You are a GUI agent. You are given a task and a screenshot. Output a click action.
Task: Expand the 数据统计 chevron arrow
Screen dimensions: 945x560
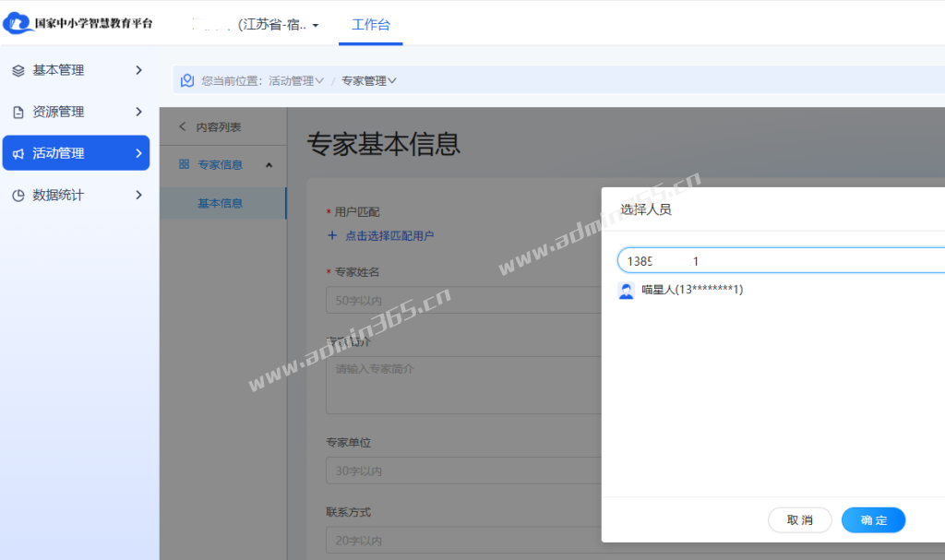(139, 195)
